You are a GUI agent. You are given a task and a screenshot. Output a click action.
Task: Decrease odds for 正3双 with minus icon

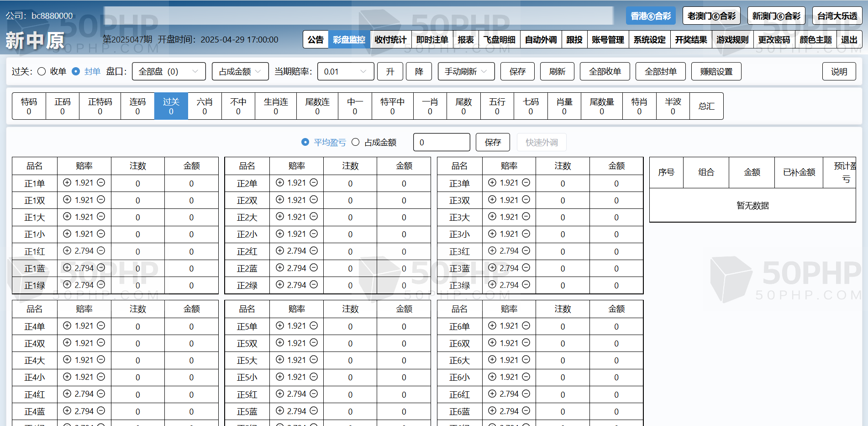526,200
